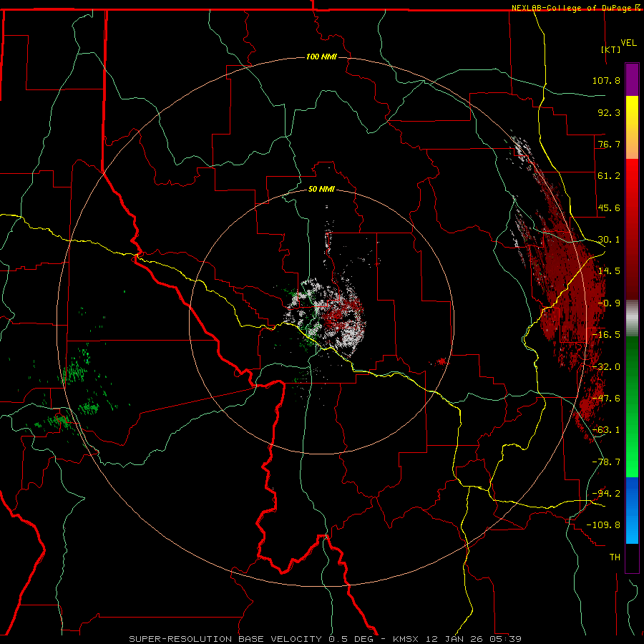644x644 pixels.
Task: Click the 107.8 velocity scale value
Action: coord(606,80)
